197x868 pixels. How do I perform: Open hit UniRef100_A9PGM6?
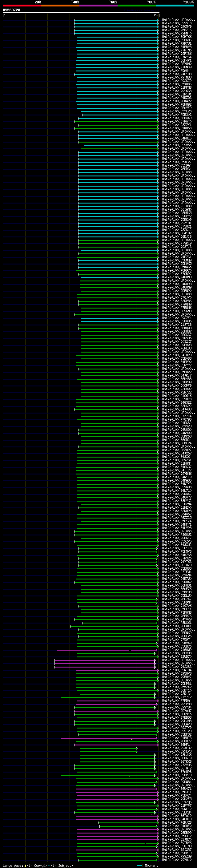(177, 40)
